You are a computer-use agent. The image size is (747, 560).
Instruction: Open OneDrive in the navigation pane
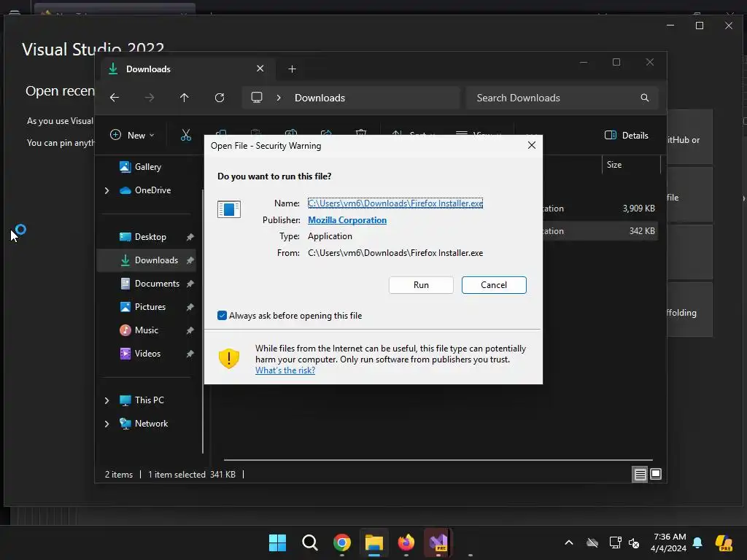point(152,190)
